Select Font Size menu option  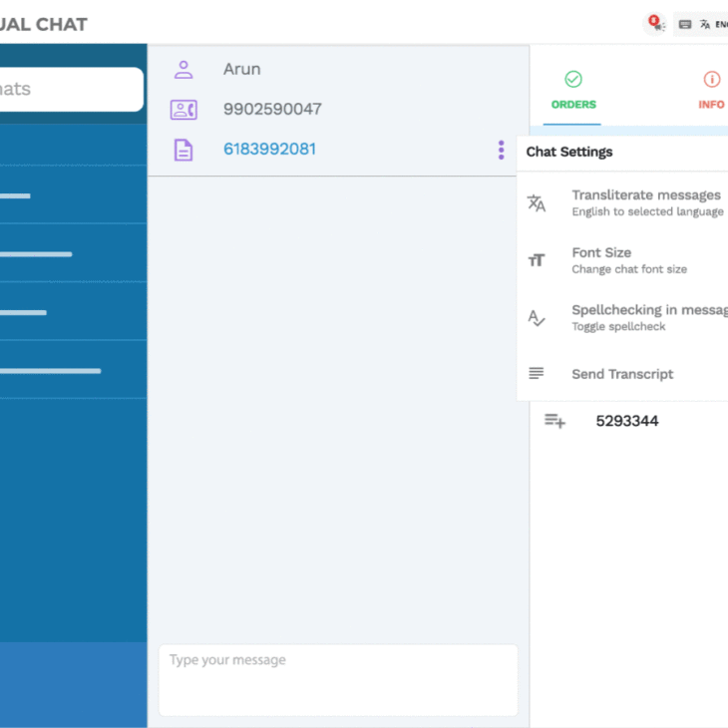click(x=622, y=260)
